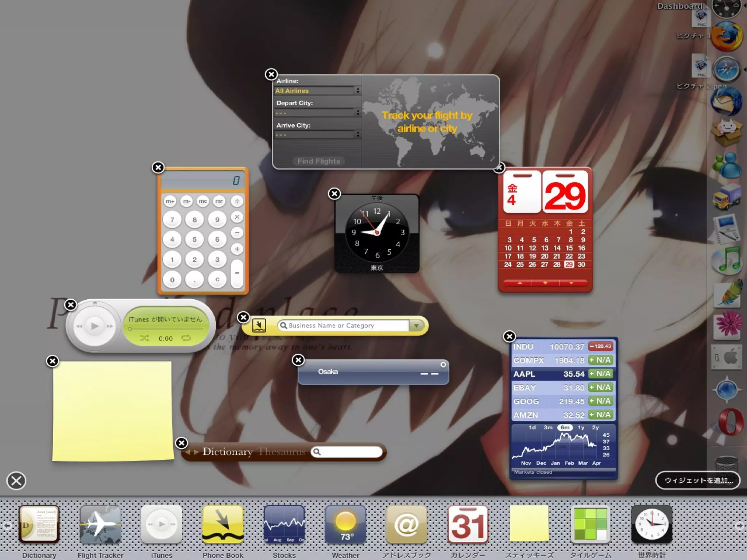Open the Phone Book category dropdown arrow
Image resolution: width=747 pixels, height=560 pixels.
pyautogui.click(x=416, y=326)
